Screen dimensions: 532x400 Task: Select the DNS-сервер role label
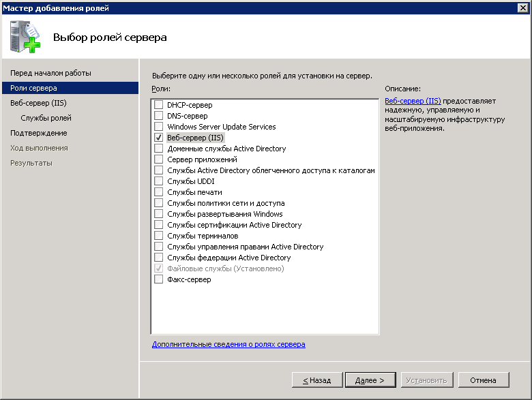(188, 116)
